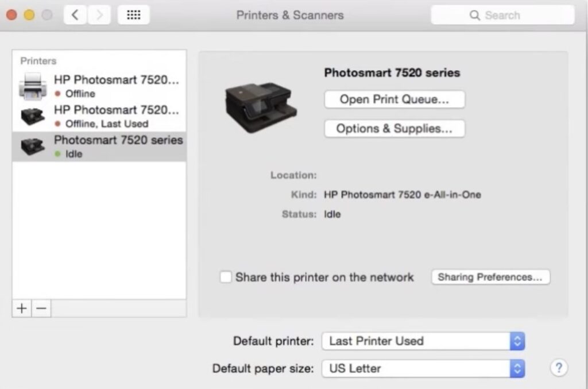Click the back navigation arrow
Screen dimensions: 588x389
pos(75,15)
